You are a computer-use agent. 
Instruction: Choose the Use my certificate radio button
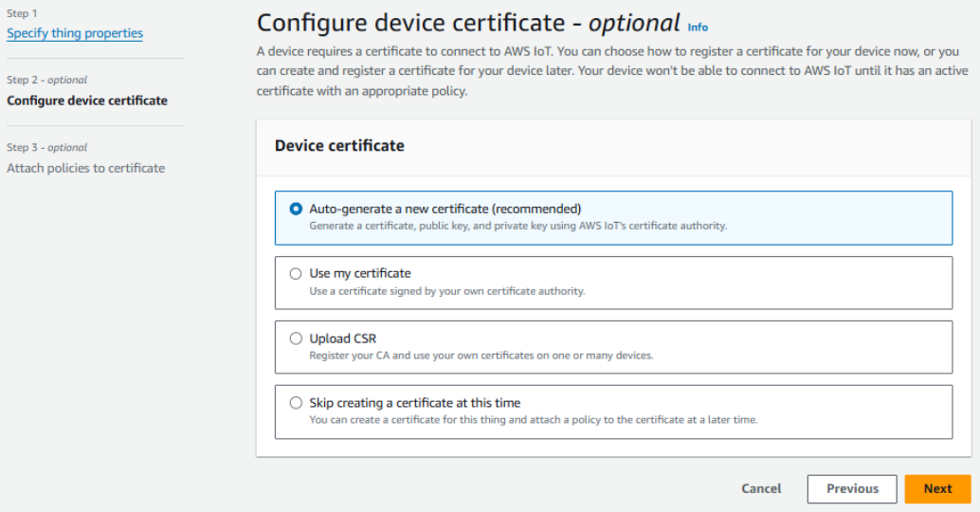click(296, 273)
